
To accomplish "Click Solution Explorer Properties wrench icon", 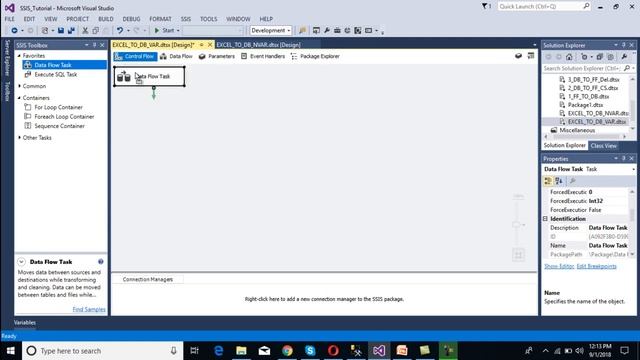I will tap(624, 57).
